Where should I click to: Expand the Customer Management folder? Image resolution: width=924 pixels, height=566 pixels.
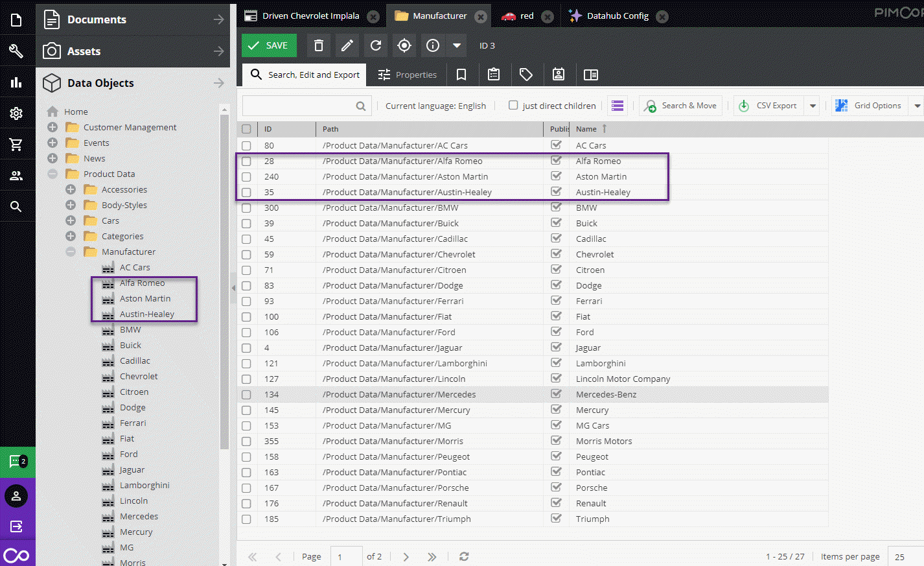coord(52,127)
